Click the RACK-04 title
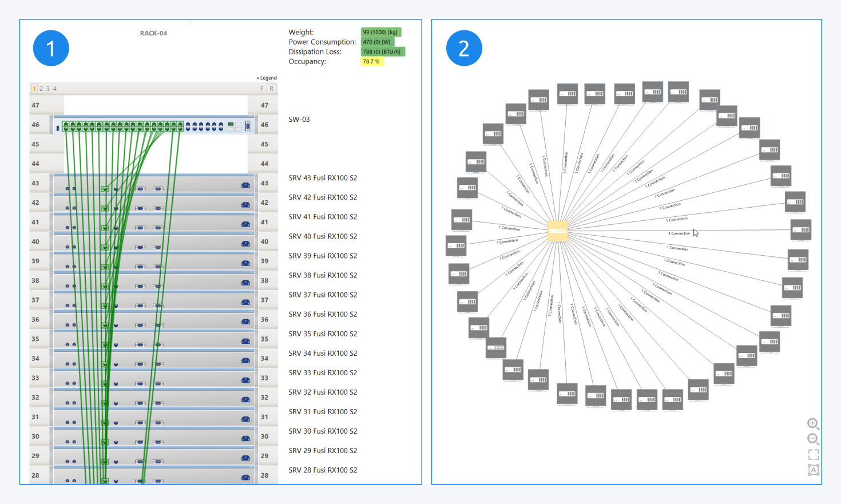The width and height of the screenshot is (841, 504). click(x=153, y=33)
